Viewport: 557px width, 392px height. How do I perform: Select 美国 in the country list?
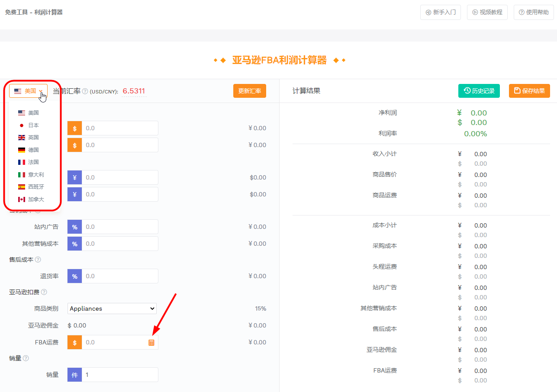point(29,113)
